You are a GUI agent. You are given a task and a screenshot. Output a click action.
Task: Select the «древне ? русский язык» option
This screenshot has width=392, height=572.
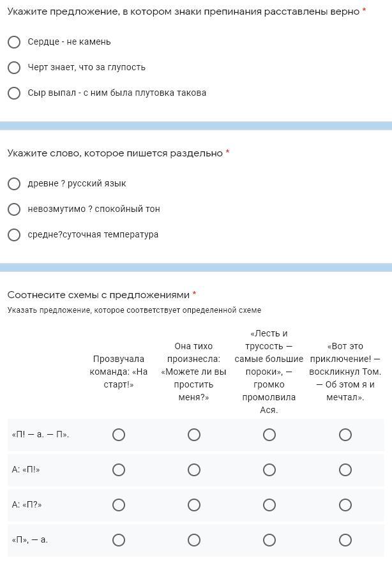click(x=14, y=184)
